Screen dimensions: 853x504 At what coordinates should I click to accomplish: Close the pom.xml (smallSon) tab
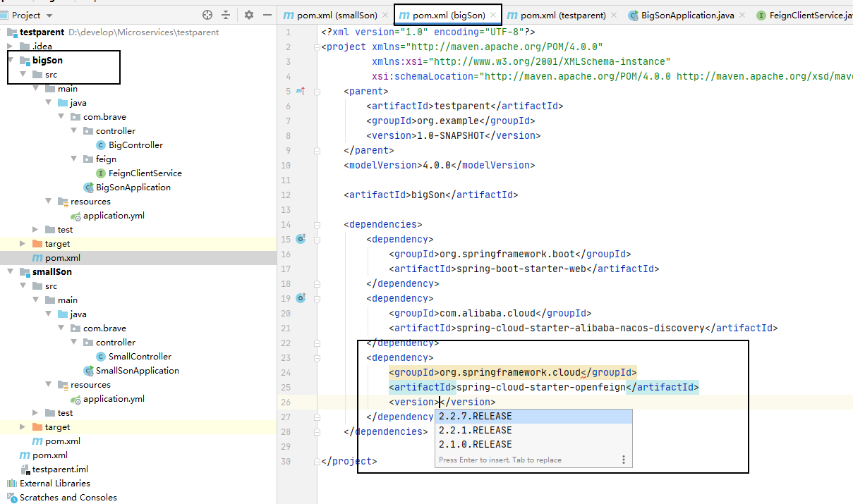pyautogui.click(x=385, y=15)
